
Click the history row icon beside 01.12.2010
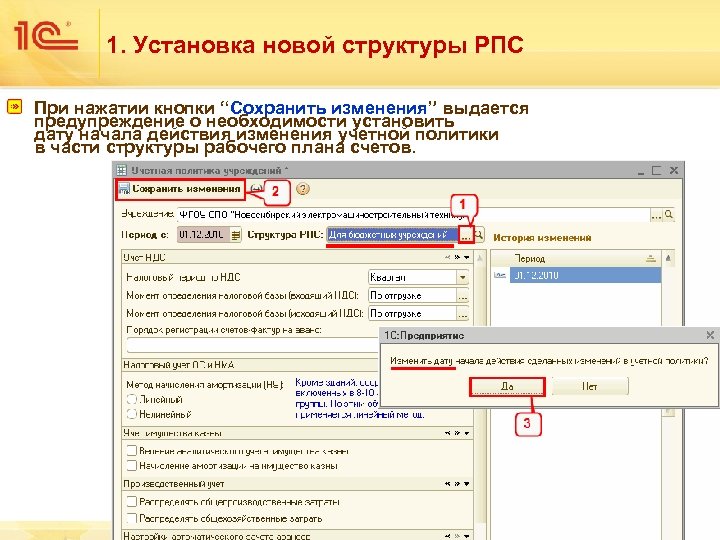(x=500, y=275)
